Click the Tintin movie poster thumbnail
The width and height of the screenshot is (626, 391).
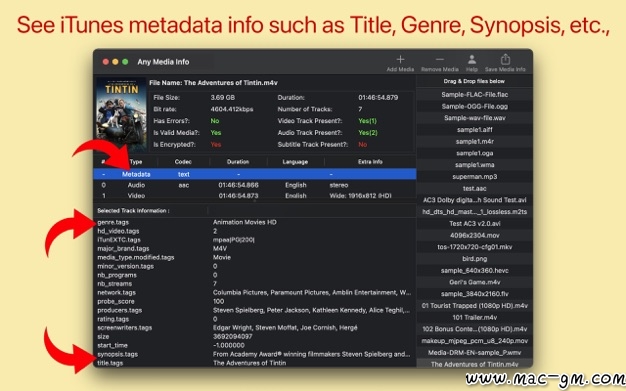121,114
